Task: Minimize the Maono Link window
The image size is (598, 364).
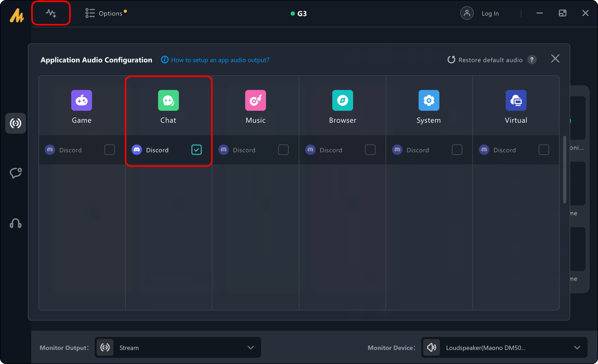Action: [x=540, y=13]
